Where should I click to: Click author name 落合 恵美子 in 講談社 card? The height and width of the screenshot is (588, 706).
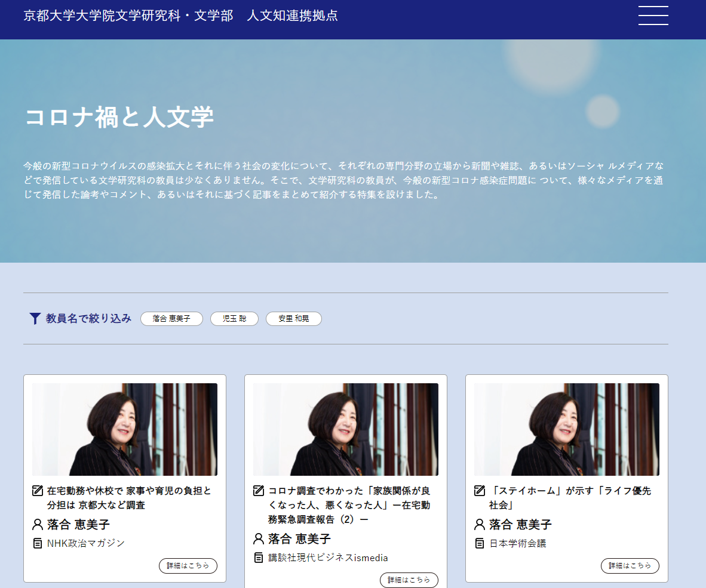click(299, 538)
